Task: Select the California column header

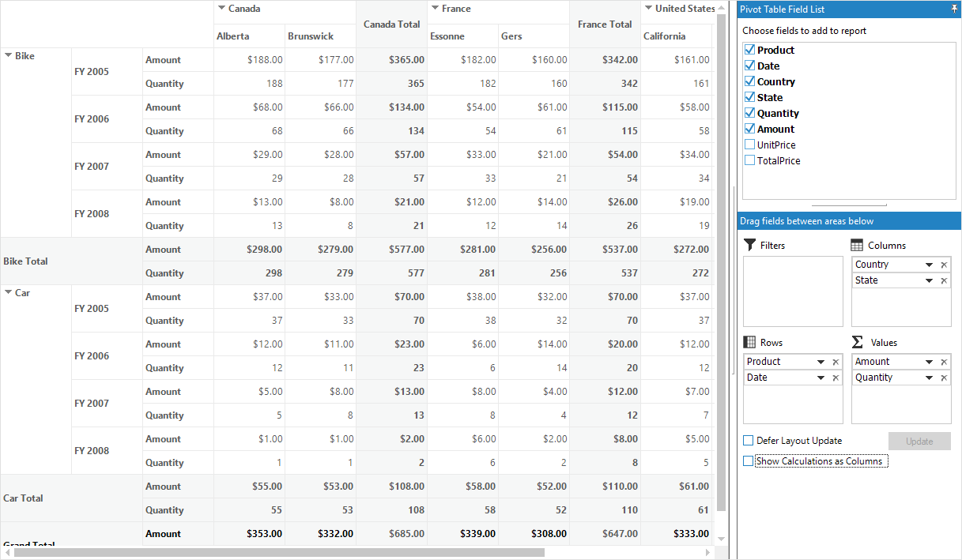Action: click(677, 36)
